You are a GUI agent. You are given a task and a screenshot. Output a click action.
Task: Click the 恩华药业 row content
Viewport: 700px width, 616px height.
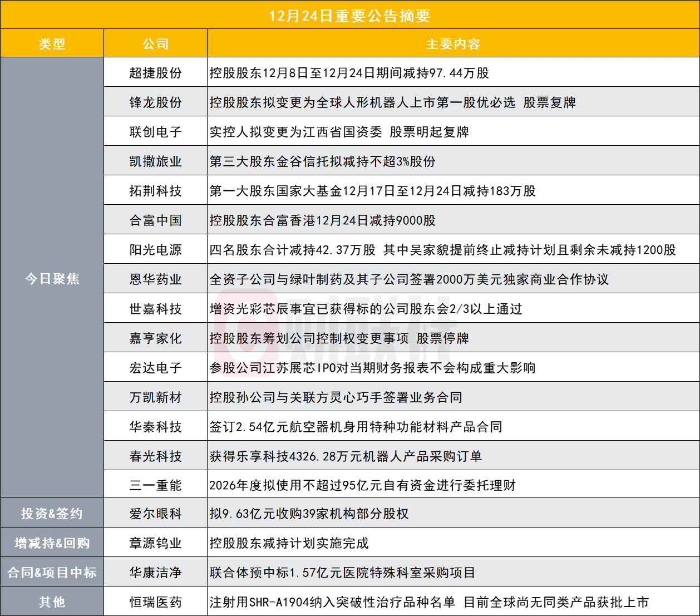[x=410, y=279]
